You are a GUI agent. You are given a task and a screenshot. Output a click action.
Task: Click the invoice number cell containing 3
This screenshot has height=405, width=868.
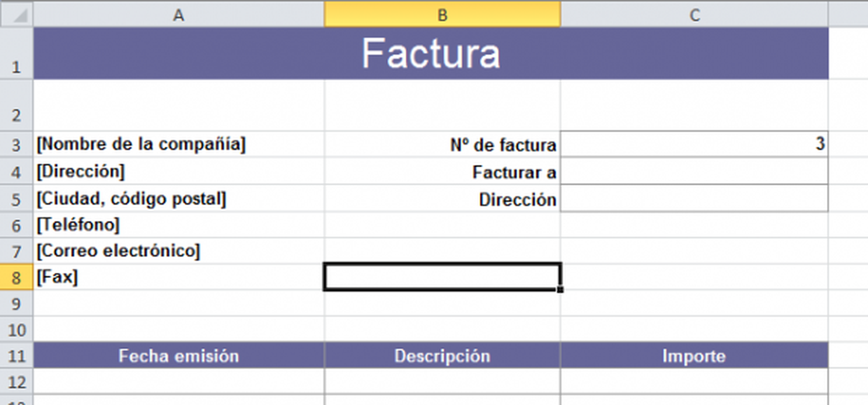[694, 144]
